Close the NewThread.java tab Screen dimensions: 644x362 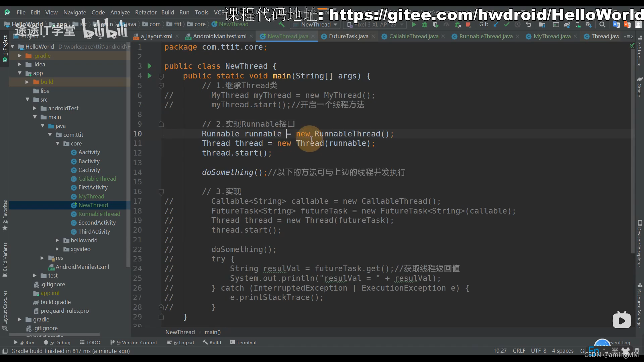coord(313,36)
